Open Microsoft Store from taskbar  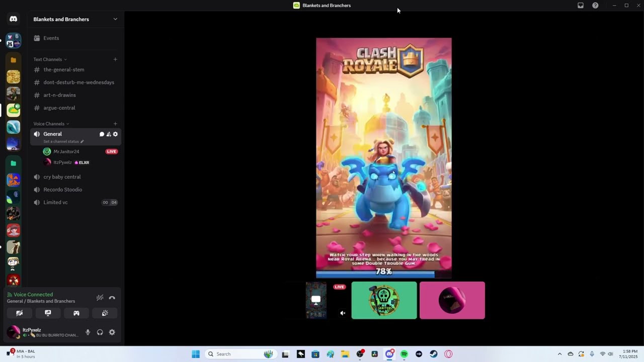point(315,354)
